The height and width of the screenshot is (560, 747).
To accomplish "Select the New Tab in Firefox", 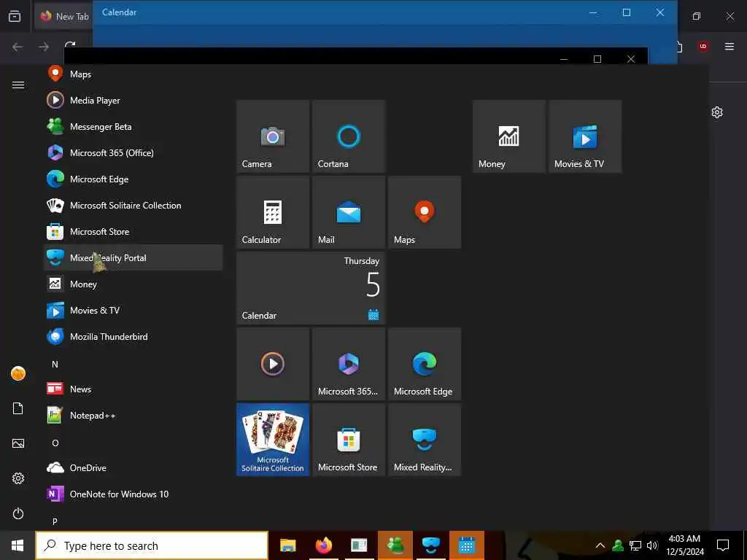I will point(64,16).
